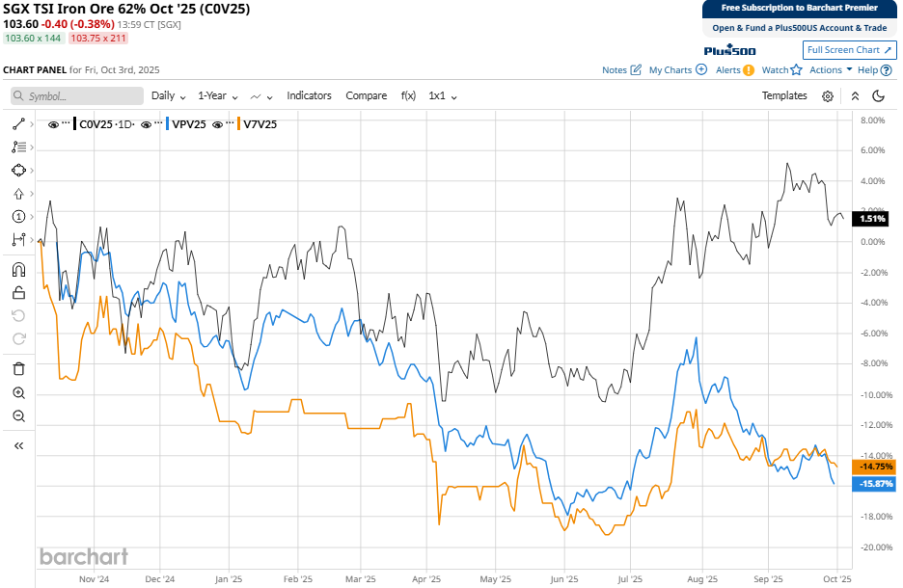Viewport: 903px width, 588px height.
Task: Select the measure tool in left toolbar
Action: pyautogui.click(x=18, y=240)
